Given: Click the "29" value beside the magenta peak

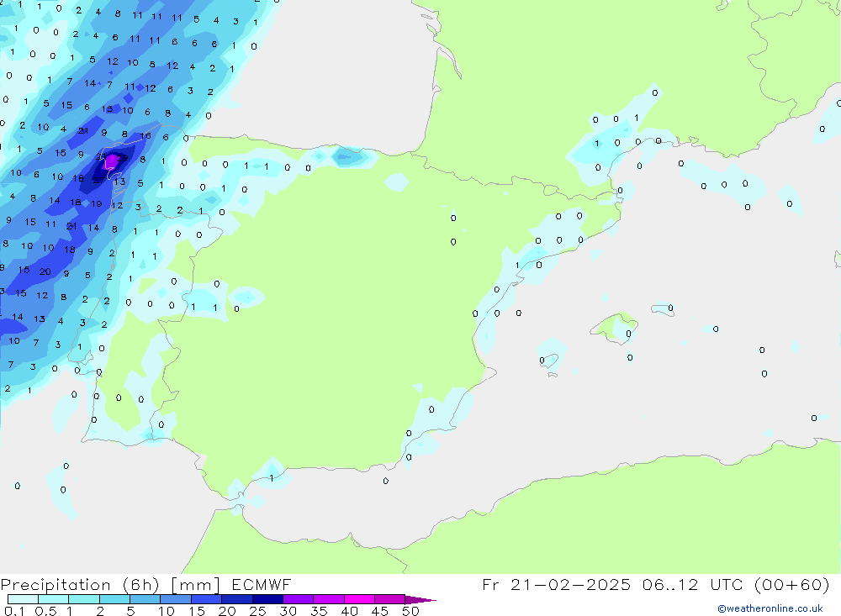Looking at the screenshot, I should point(122,158).
